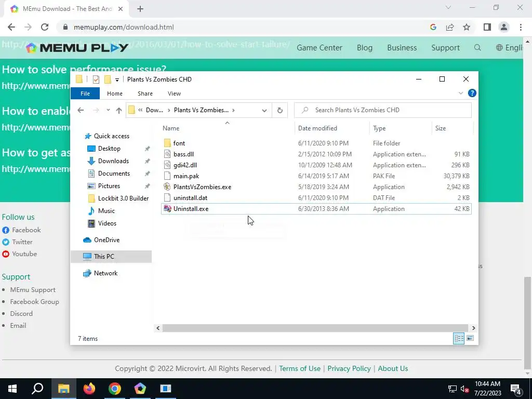
Task: Open Chrome side panel icon
Action: coord(487,27)
